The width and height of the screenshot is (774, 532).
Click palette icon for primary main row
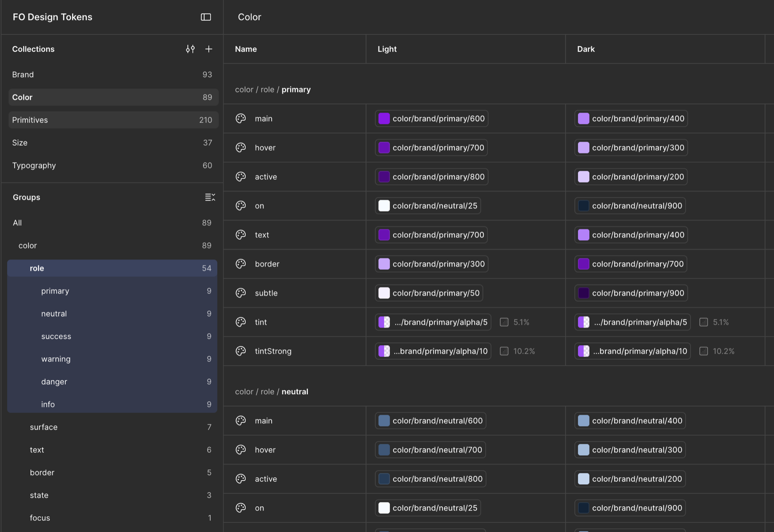241,119
